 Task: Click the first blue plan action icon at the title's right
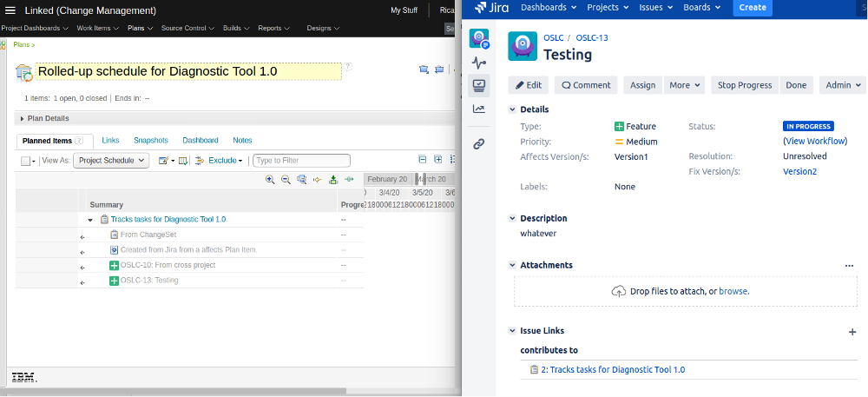click(424, 69)
